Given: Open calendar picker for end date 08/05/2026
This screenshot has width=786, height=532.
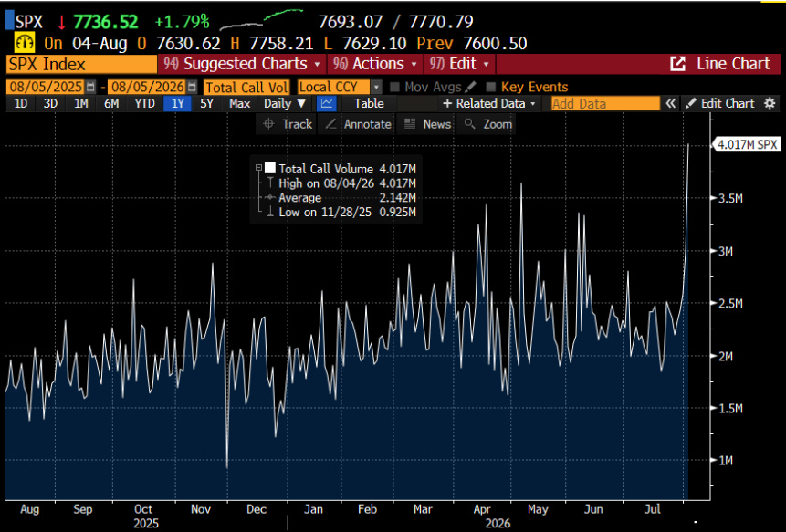Looking at the screenshot, I should [192, 87].
